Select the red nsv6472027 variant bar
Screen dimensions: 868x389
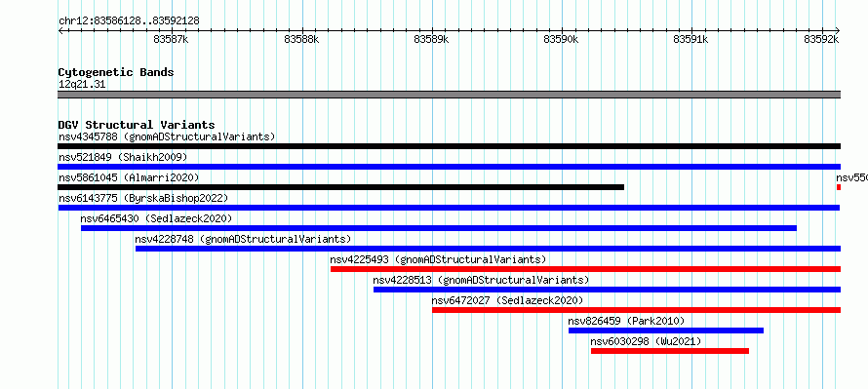point(637,310)
